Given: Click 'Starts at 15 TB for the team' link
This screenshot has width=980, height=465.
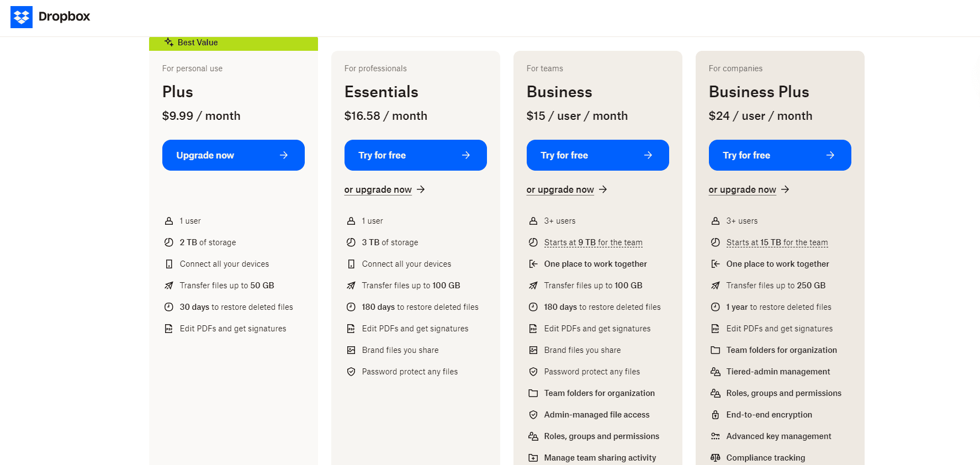Looking at the screenshot, I should pyautogui.click(x=777, y=242).
